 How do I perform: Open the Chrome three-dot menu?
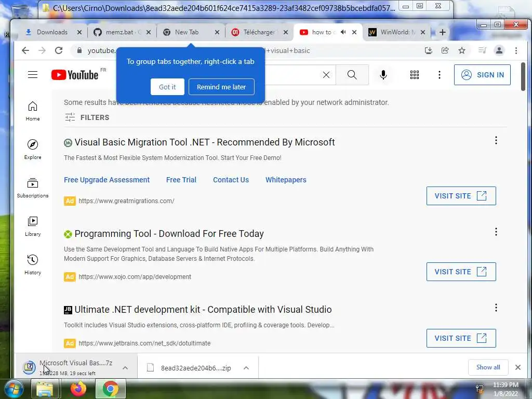click(516, 50)
